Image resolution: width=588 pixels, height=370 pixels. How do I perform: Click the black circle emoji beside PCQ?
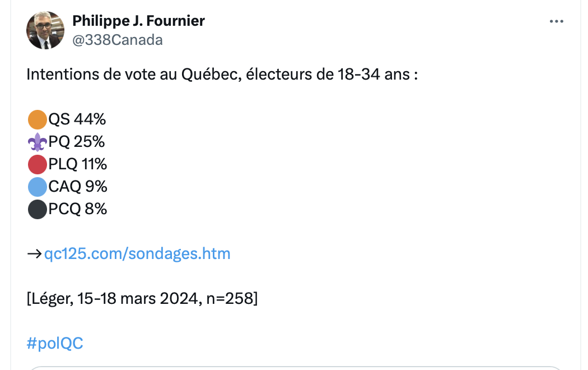[37, 210]
